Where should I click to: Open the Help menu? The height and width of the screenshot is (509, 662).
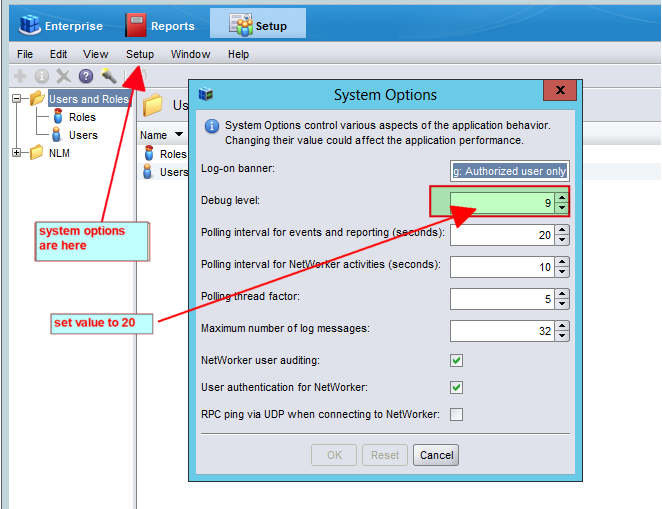point(239,54)
